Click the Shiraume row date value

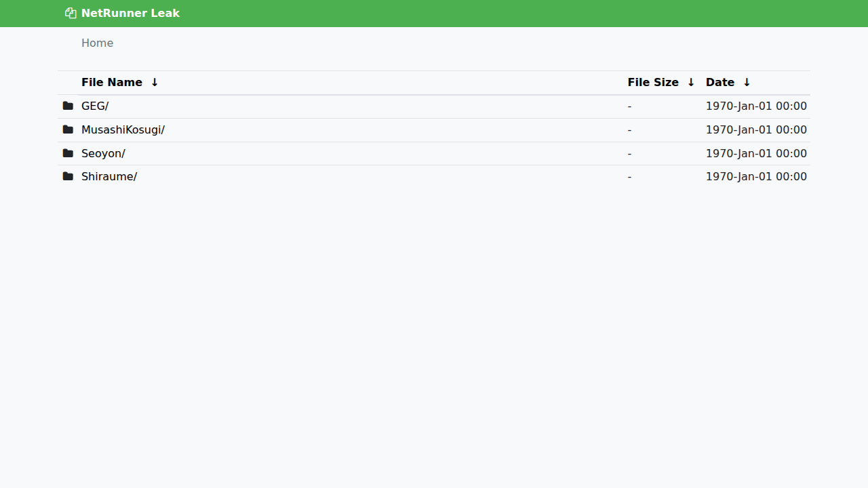[x=756, y=176]
